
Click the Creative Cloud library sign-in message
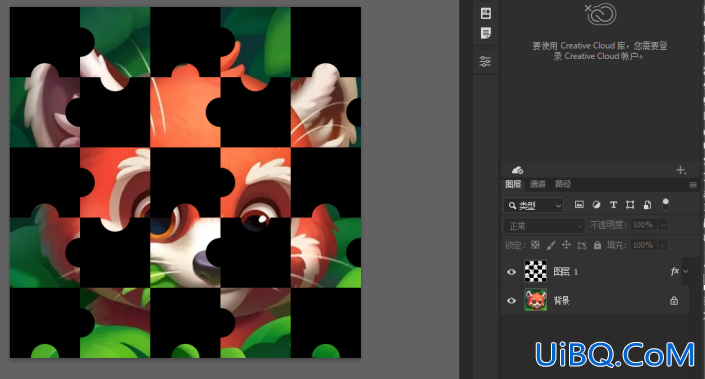pyautogui.click(x=600, y=51)
